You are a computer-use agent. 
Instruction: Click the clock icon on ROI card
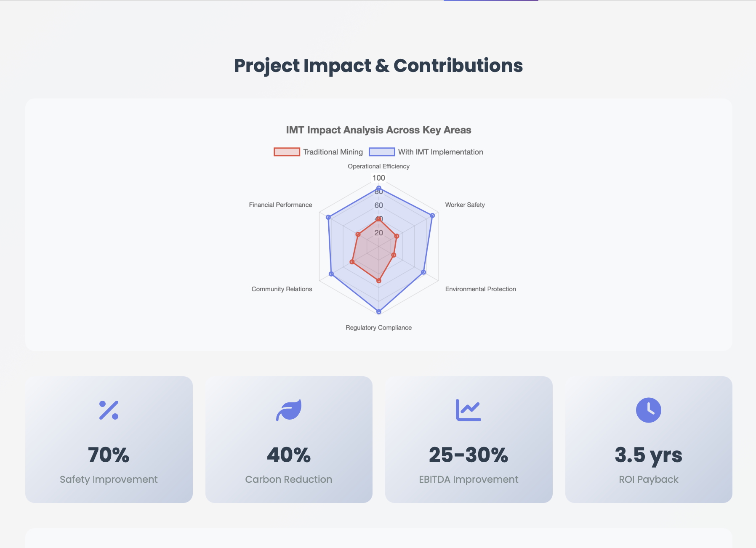(648, 410)
